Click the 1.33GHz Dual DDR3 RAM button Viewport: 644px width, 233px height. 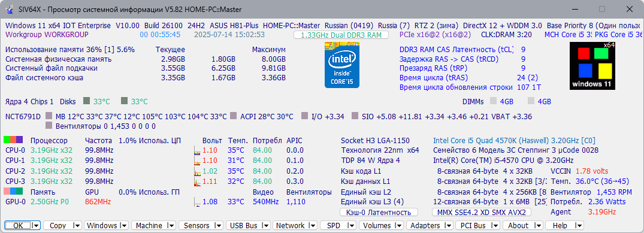341,35
